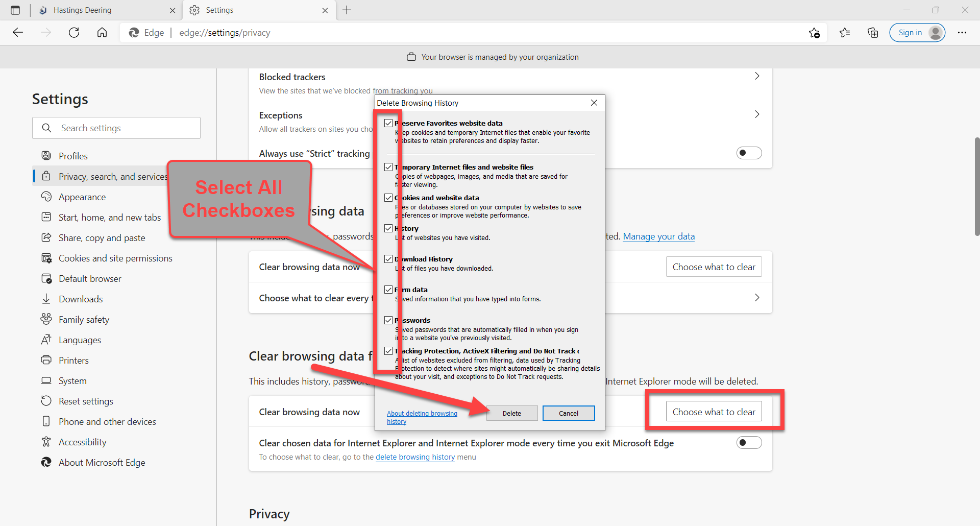Open Languages settings

coord(80,340)
